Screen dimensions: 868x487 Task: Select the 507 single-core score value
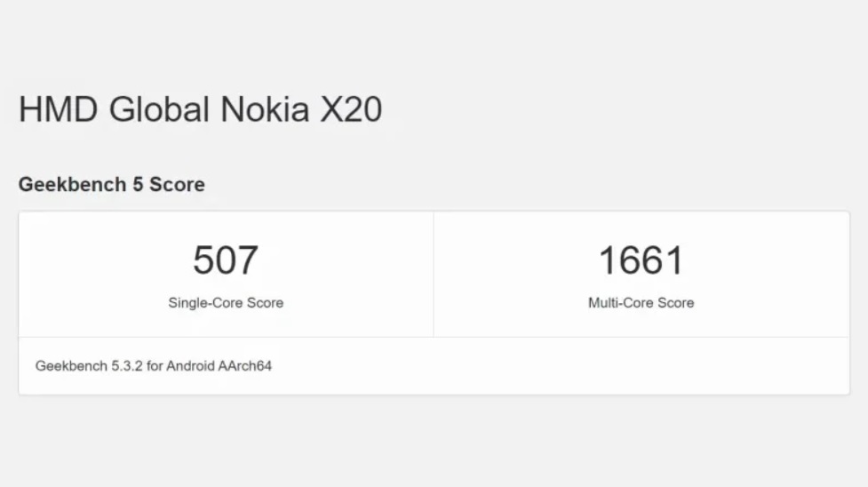pyautogui.click(x=226, y=260)
